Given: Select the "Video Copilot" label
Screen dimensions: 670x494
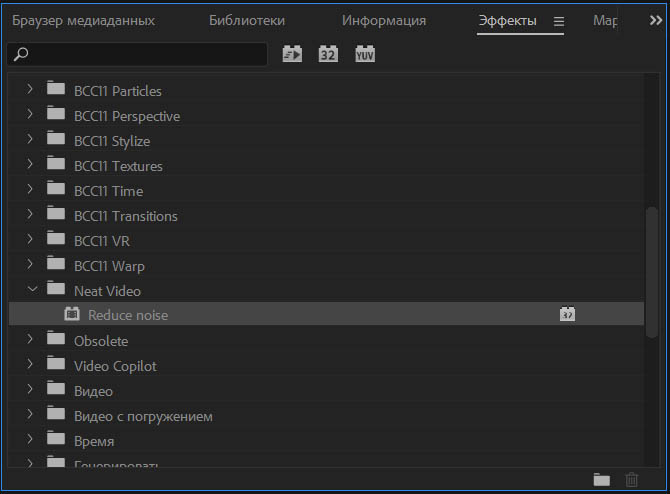Looking at the screenshot, I should (115, 367).
